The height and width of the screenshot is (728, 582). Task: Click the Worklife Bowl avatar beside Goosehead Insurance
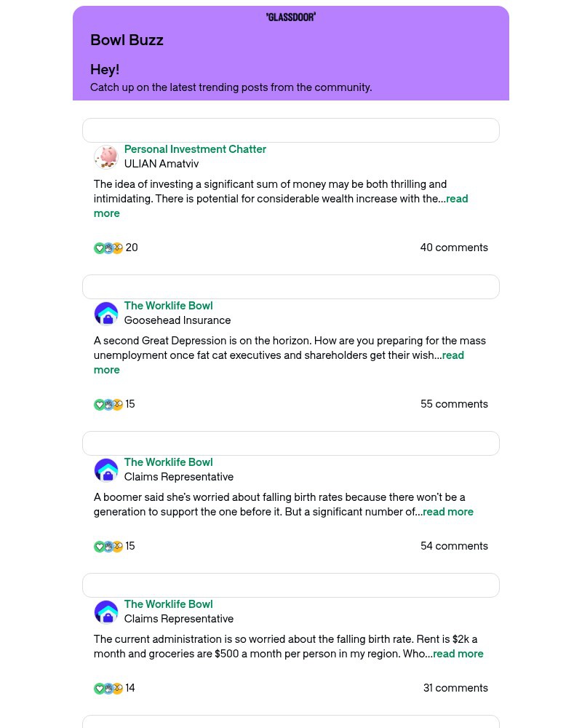(106, 314)
